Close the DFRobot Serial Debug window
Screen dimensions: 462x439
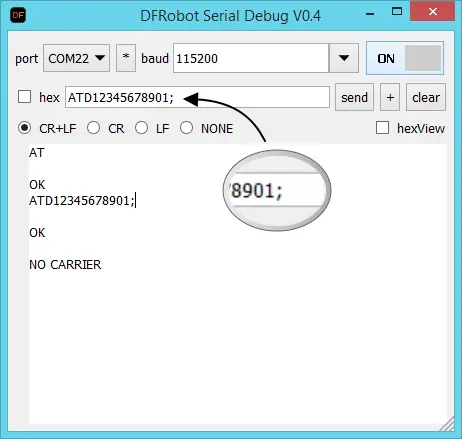[433, 12]
